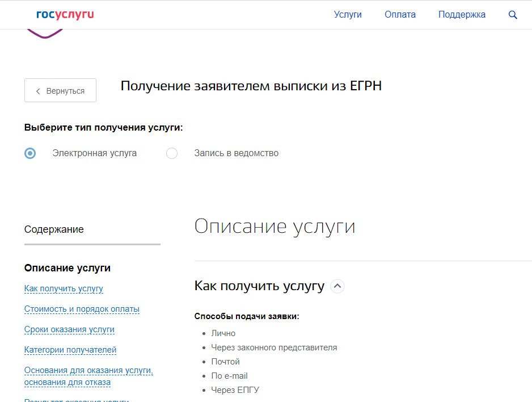Screen dimensions: 532x402
Task: Click the "Электронная услуга" label text
Action: point(94,153)
